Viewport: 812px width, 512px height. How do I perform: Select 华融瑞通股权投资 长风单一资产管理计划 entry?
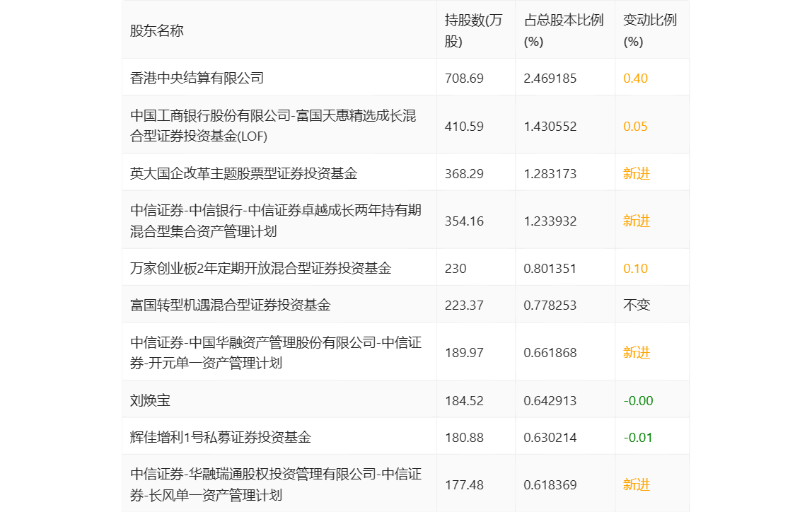tap(276, 484)
